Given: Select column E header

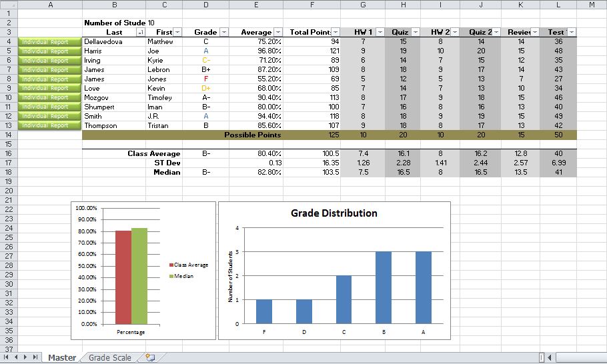Looking at the screenshot, I should point(257,5).
